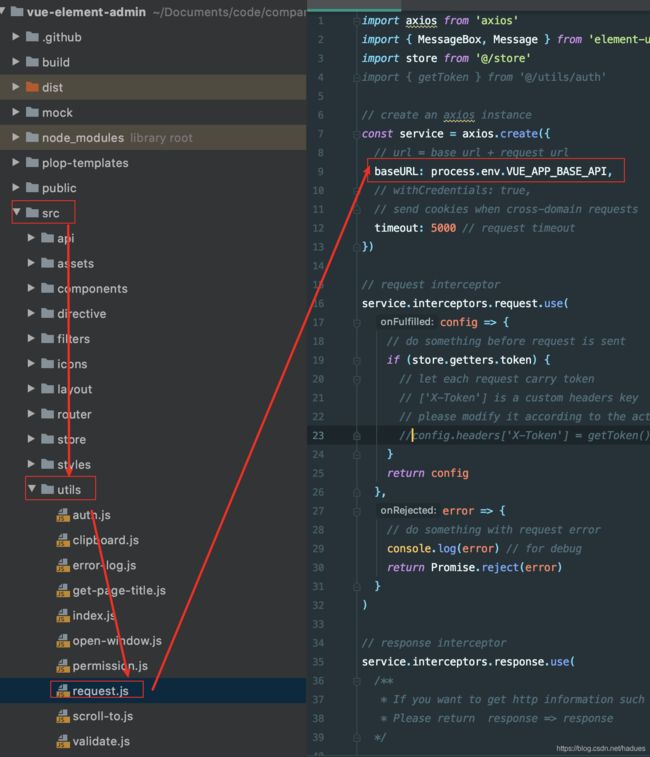Click the clipboard.js file icon
650x757 pixels.
pos(63,540)
